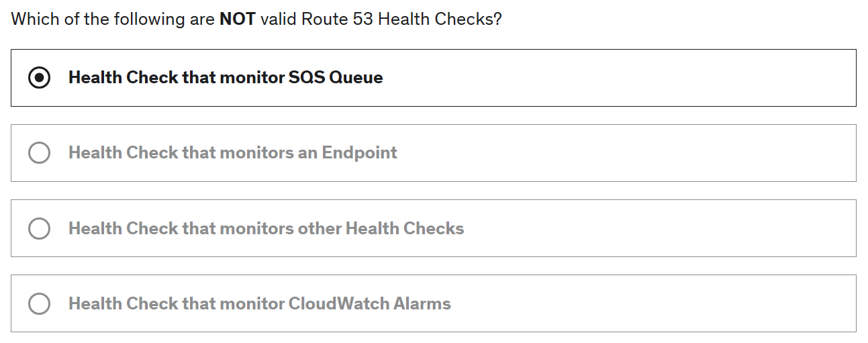Click the "monitor CloudWatch Alarms" answer label
The width and height of the screenshot is (868, 343).
click(259, 303)
